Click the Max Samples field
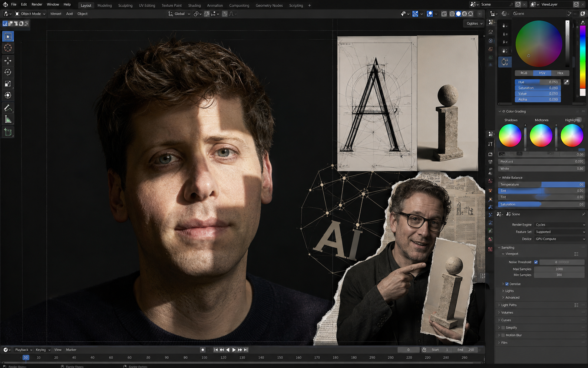Screen dimensions: 588x368 [x=559, y=269]
